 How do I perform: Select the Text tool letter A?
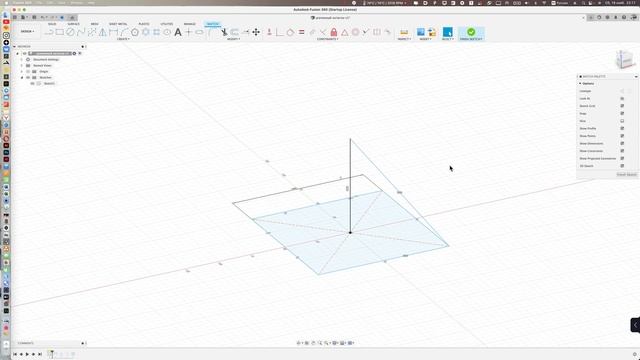click(178, 32)
